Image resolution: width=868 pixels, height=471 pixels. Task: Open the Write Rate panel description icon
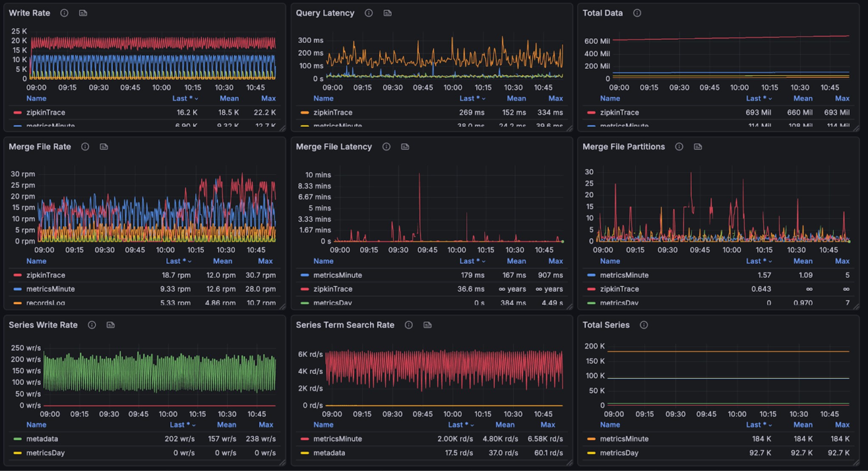pyautogui.click(x=83, y=13)
